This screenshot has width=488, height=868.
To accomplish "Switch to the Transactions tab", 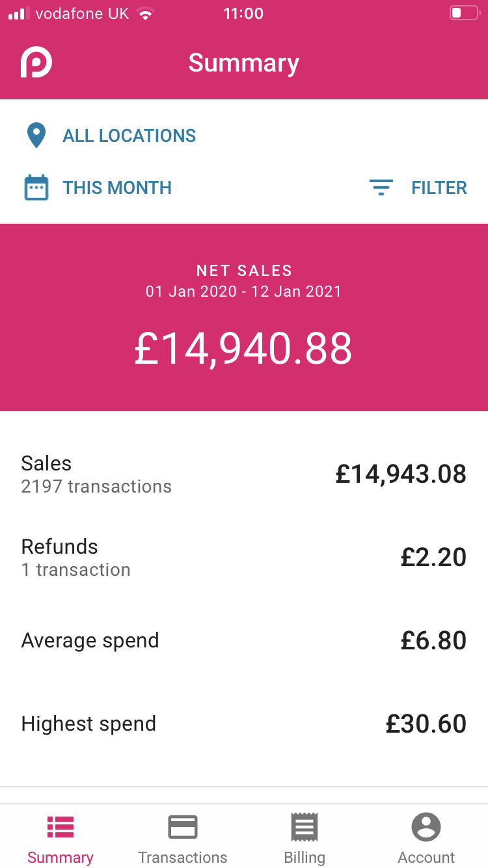I will (x=183, y=857).
